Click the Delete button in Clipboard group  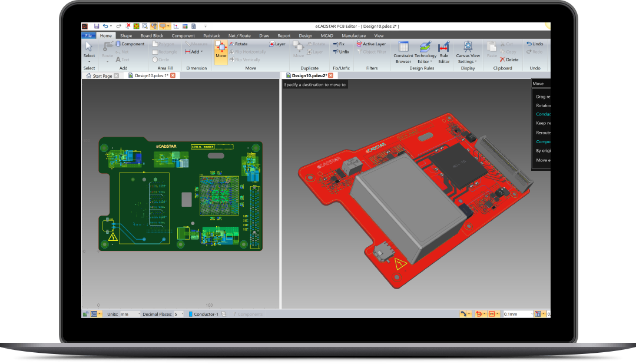509,59
